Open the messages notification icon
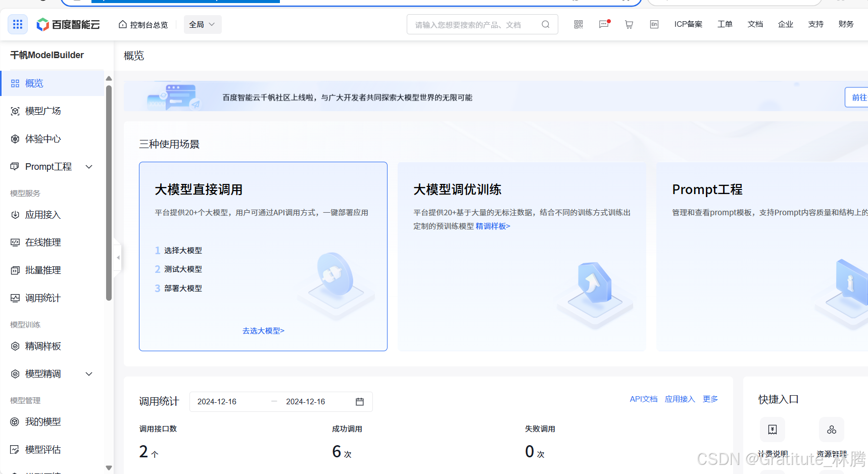The width and height of the screenshot is (868, 474). point(604,24)
